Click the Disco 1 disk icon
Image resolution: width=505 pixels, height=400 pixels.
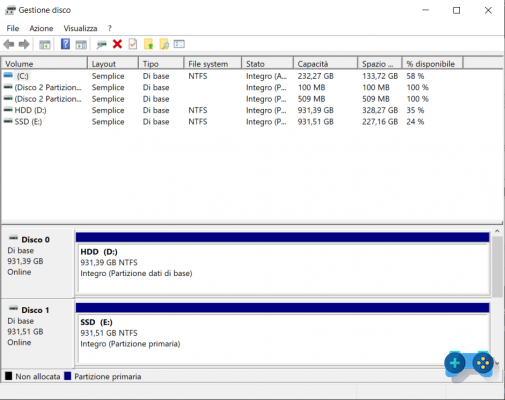click(x=13, y=309)
